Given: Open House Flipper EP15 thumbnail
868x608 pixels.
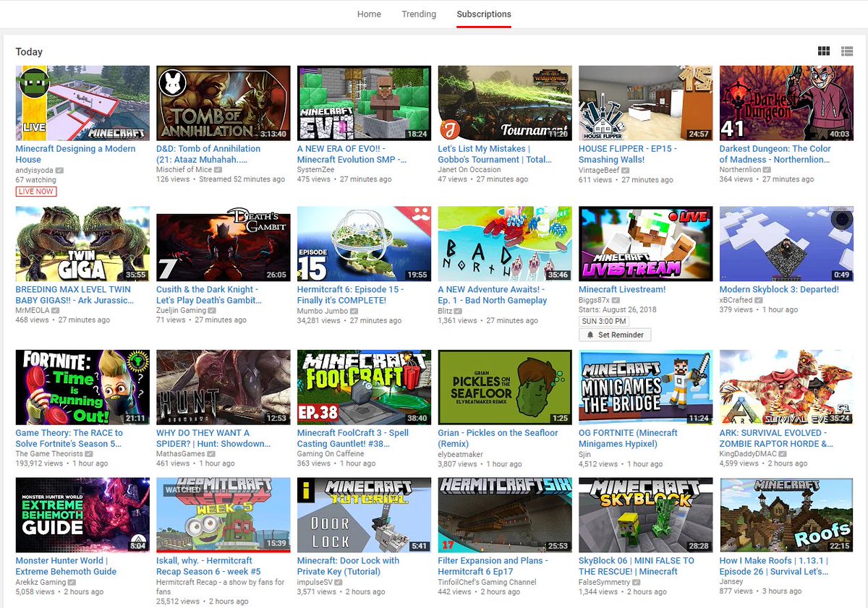Looking at the screenshot, I should [x=646, y=103].
